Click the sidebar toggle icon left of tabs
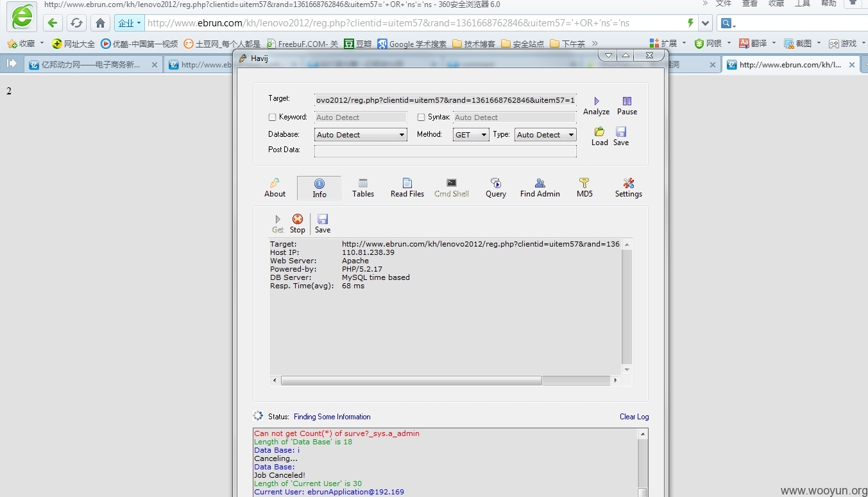The height and width of the screenshot is (497, 868). coord(12,64)
